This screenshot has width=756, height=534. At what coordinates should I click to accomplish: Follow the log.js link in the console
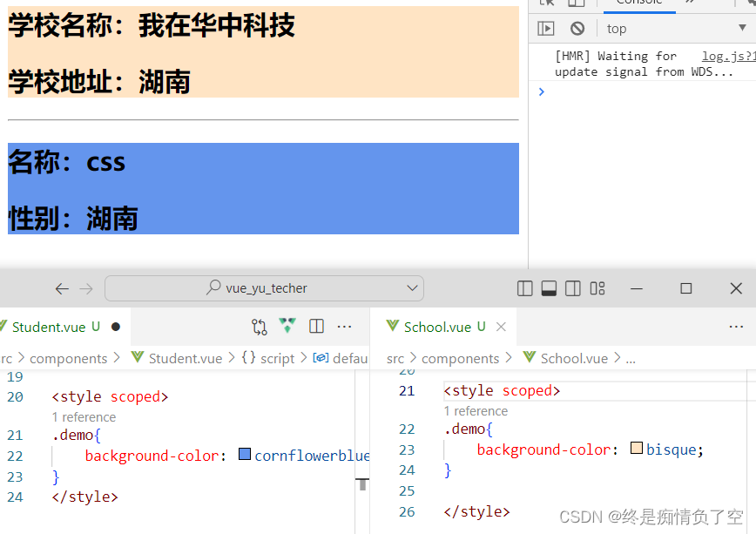click(726, 55)
